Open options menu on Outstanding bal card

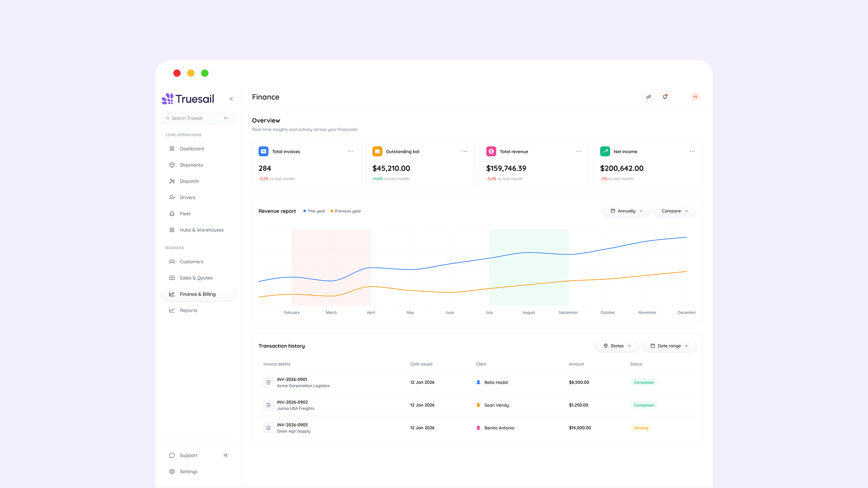pyautogui.click(x=465, y=151)
